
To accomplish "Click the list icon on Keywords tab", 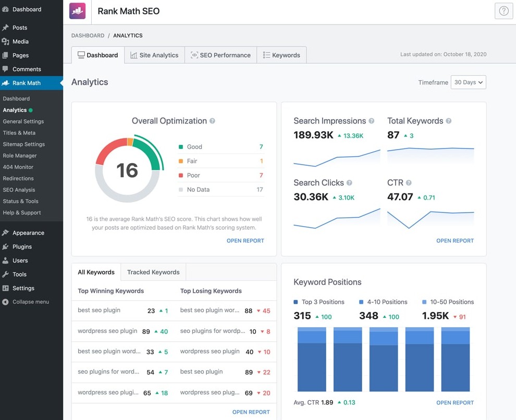I will tap(266, 55).
